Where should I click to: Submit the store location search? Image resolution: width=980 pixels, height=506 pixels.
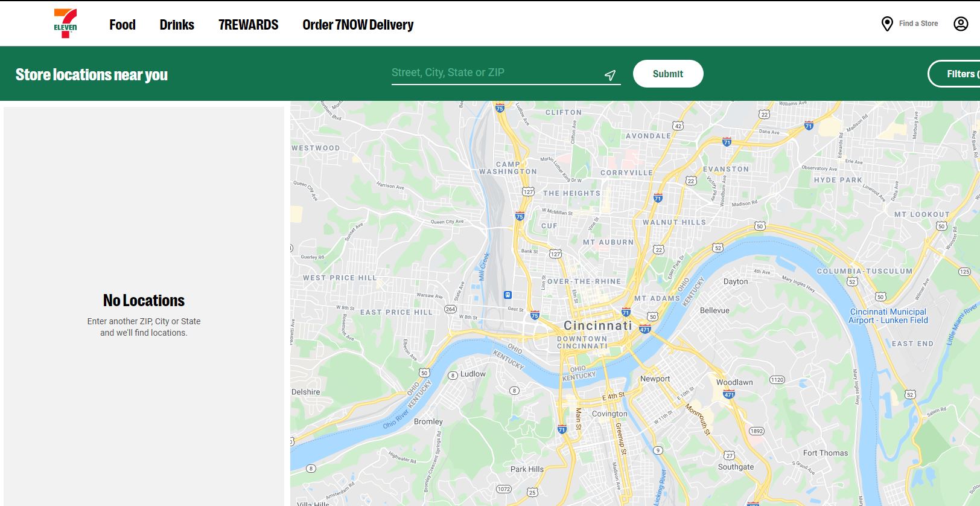coord(668,74)
